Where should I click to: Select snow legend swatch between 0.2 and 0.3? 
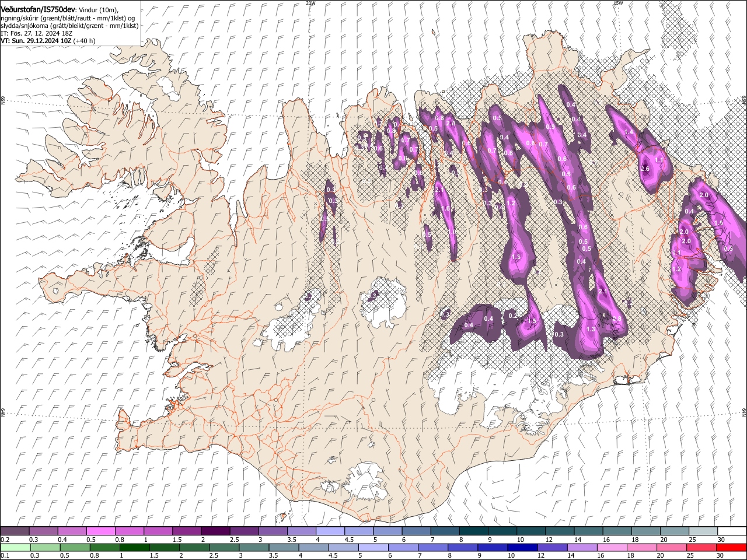pyautogui.click(x=15, y=531)
